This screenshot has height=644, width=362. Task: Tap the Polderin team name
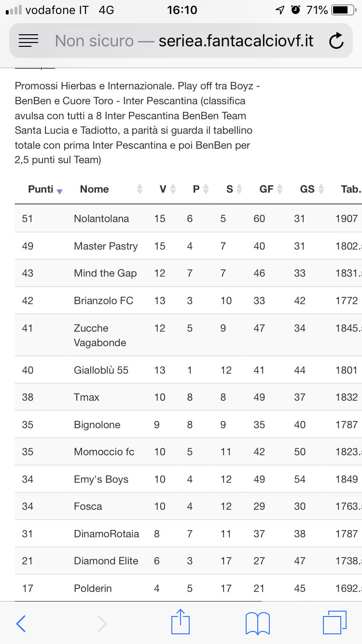tap(93, 588)
